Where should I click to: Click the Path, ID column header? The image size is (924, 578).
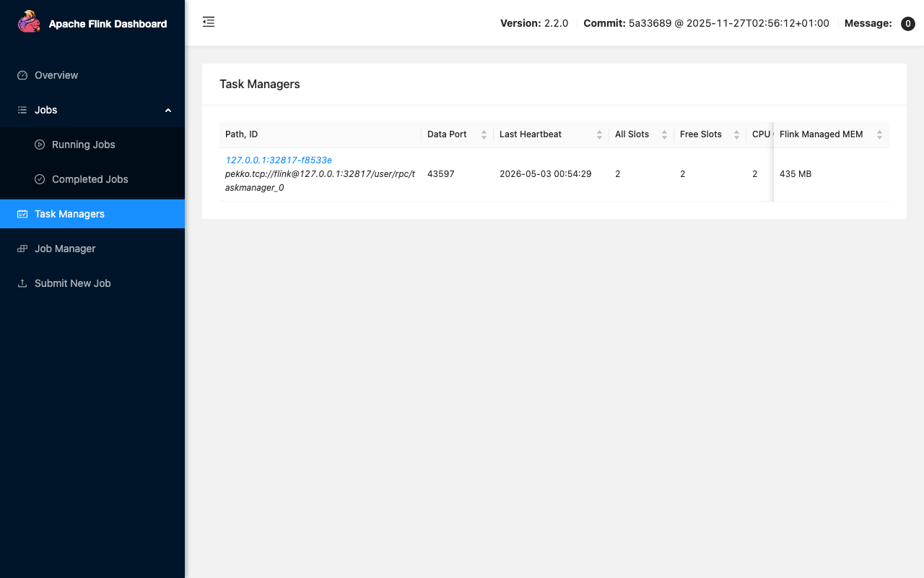pyautogui.click(x=321, y=134)
